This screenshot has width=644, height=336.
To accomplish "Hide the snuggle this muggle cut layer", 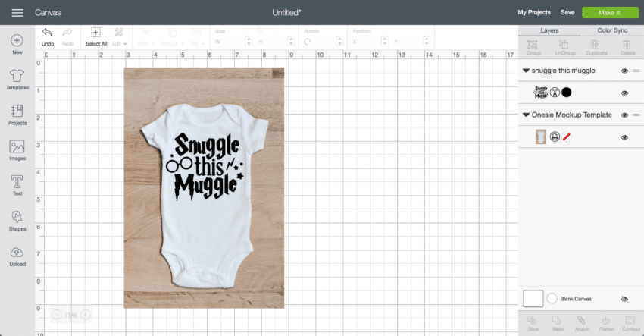I will [624, 93].
